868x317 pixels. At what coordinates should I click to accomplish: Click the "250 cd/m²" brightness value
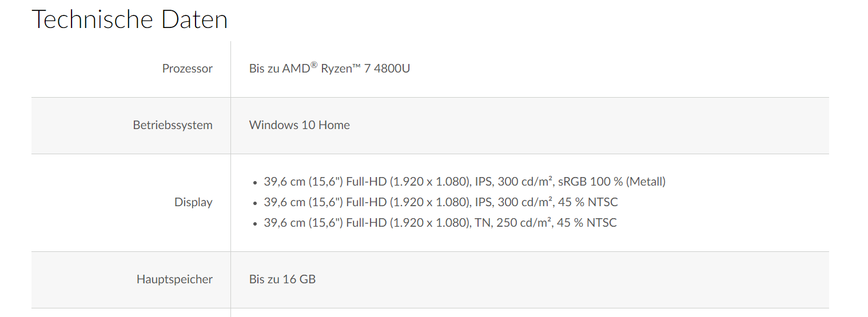pos(523,223)
